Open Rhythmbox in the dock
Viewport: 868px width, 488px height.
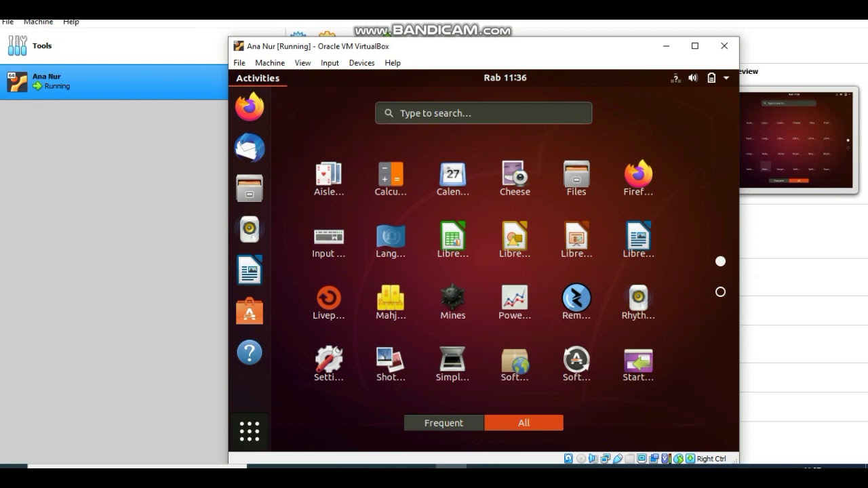250,229
